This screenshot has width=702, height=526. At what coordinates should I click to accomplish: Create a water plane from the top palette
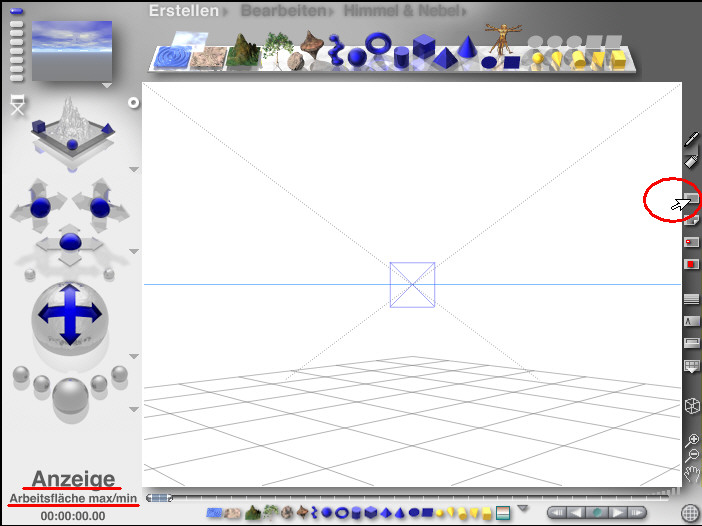172,57
